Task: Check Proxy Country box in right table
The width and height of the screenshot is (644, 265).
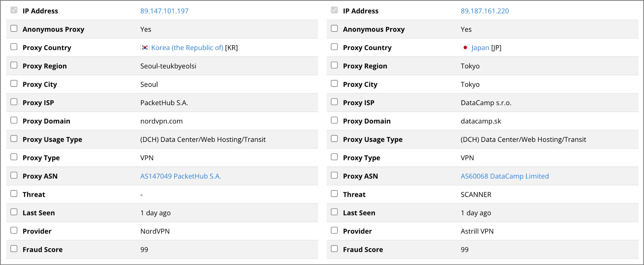Action: coord(334,47)
